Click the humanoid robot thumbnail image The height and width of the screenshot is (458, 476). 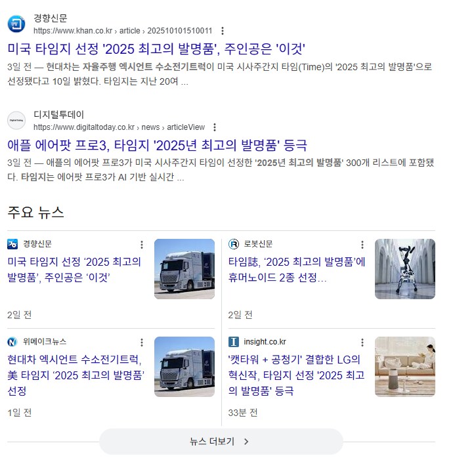(x=405, y=269)
